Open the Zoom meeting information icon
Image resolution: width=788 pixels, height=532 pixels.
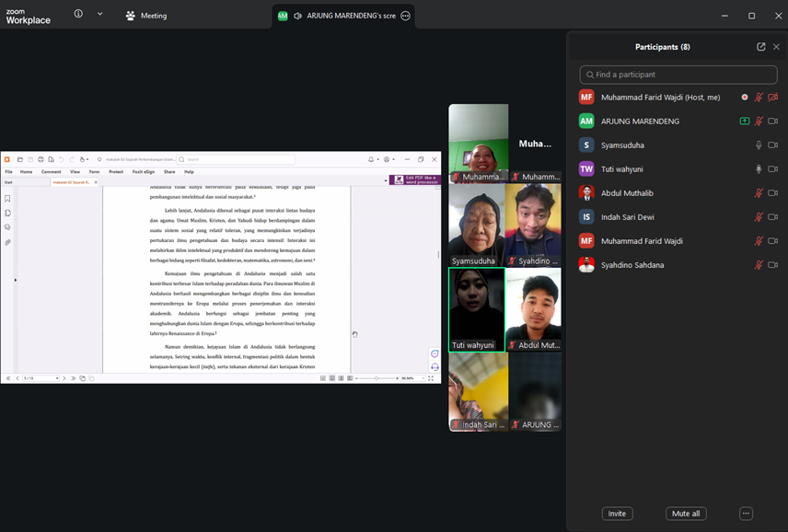[x=78, y=14]
